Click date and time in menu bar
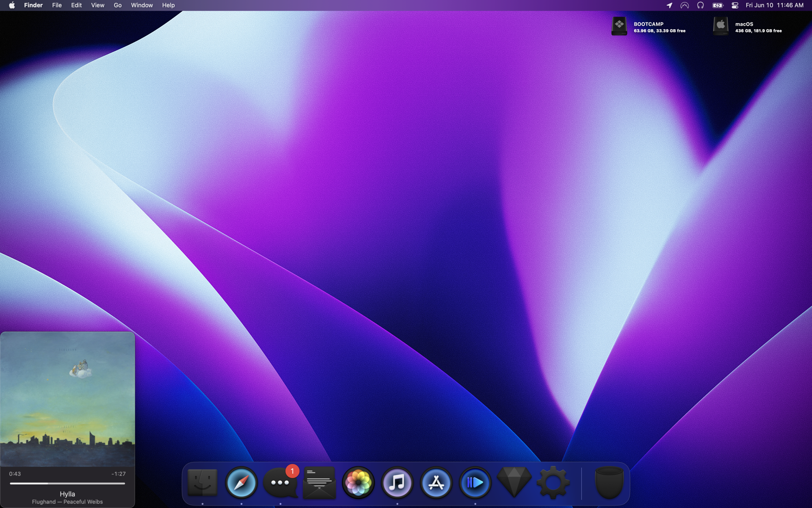The width and height of the screenshot is (812, 508). pyautogui.click(x=774, y=5)
